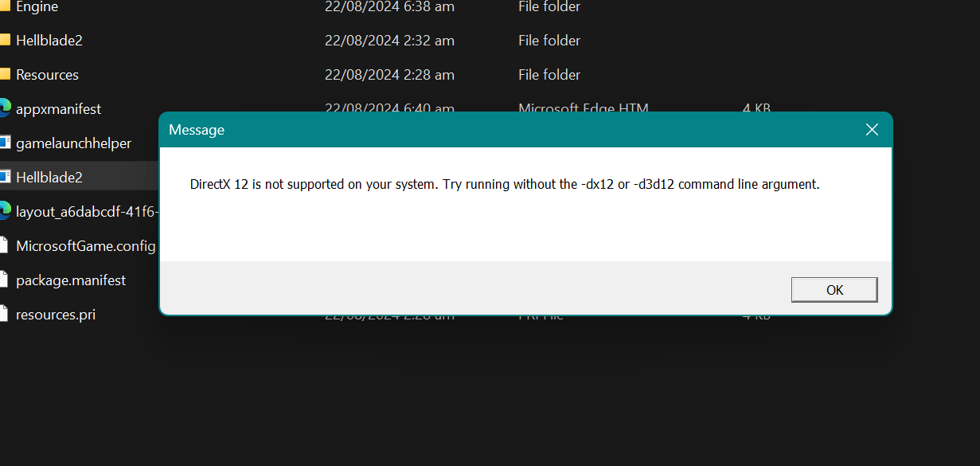Screen dimensions: 980x466
Task: Click the layout_a6dabcdf Edge file icon
Action: pos(5,211)
